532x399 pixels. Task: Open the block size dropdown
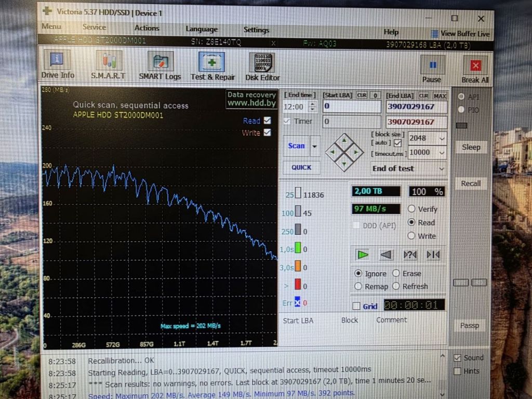[442, 138]
